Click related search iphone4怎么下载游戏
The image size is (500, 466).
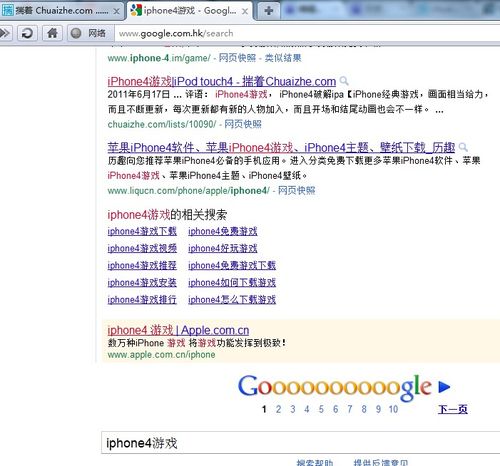tap(232, 299)
